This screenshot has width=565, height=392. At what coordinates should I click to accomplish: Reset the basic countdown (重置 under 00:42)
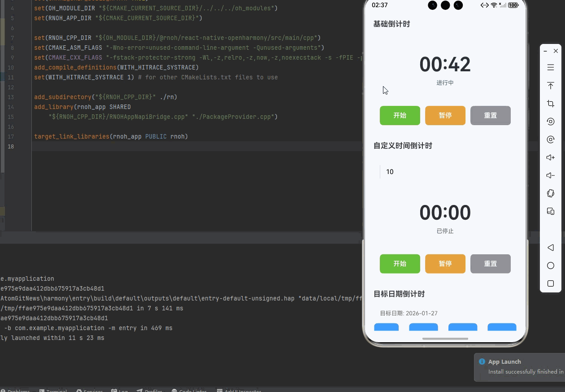[491, 115]
